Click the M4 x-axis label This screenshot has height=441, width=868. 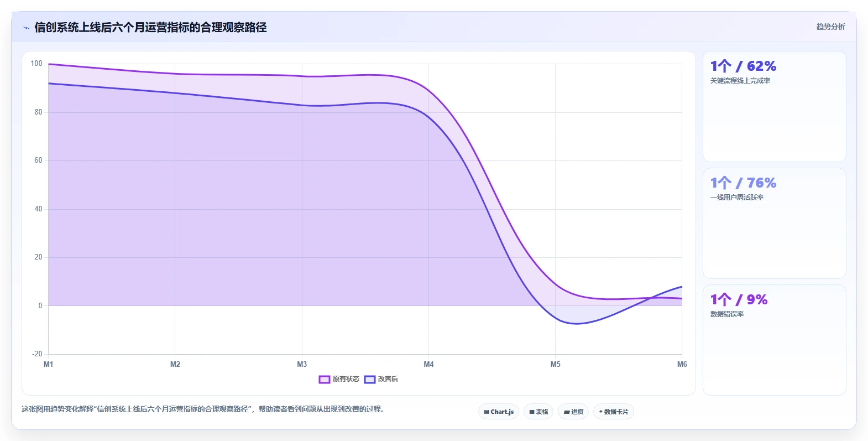[x=428, y=364]
